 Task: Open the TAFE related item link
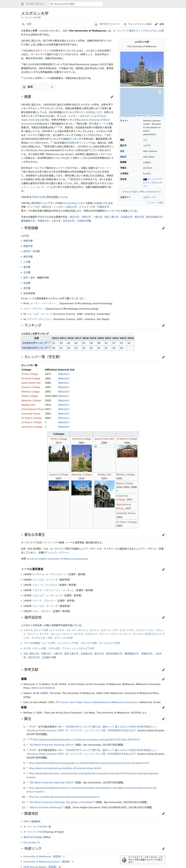(26, 822)
